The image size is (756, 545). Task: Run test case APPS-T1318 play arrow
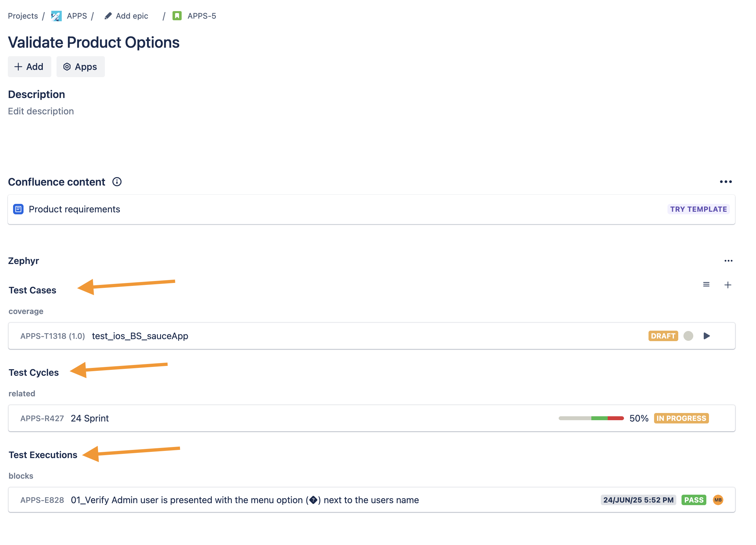tap(707, 336)
